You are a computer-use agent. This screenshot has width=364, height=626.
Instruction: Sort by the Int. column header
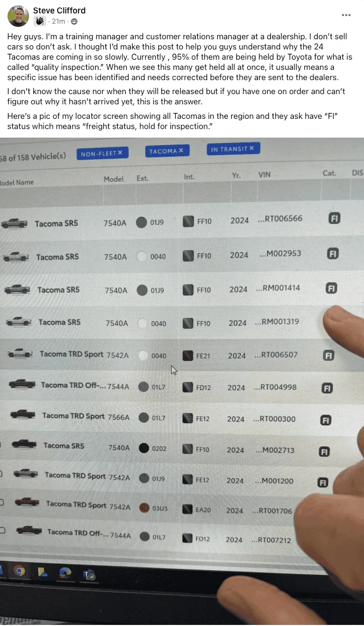189,177
